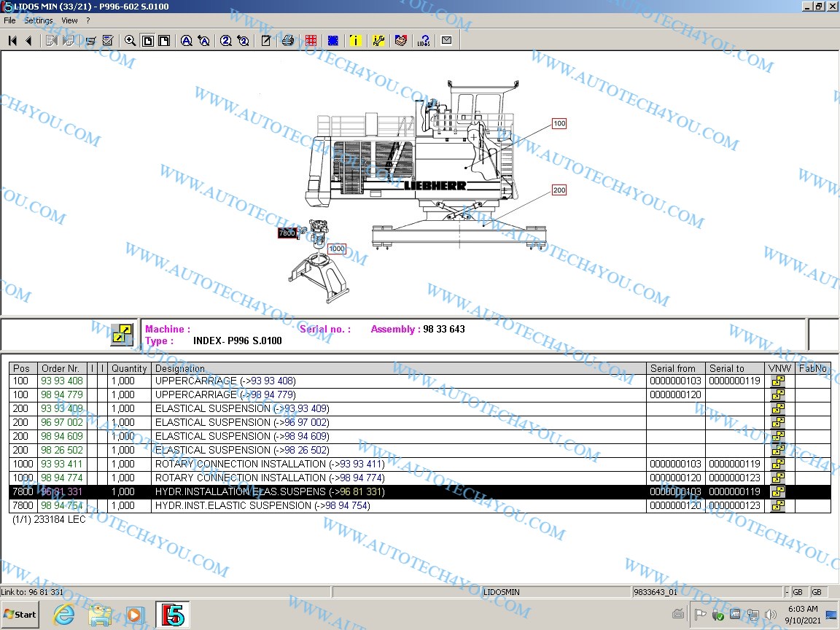Open the File menu
840x630 pixels.
tap(9, 20)
